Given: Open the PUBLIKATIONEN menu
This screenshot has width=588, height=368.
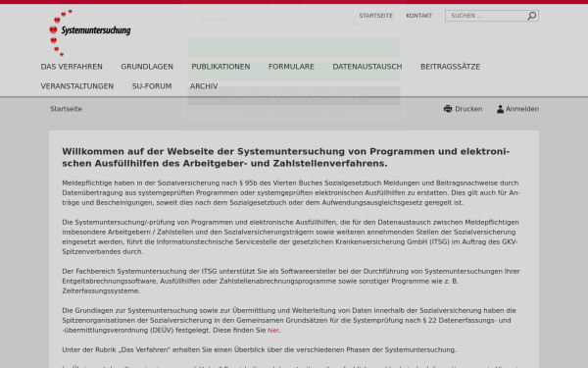Looking at the screenshot, I should pyautogui.click(x=220, y=67).
